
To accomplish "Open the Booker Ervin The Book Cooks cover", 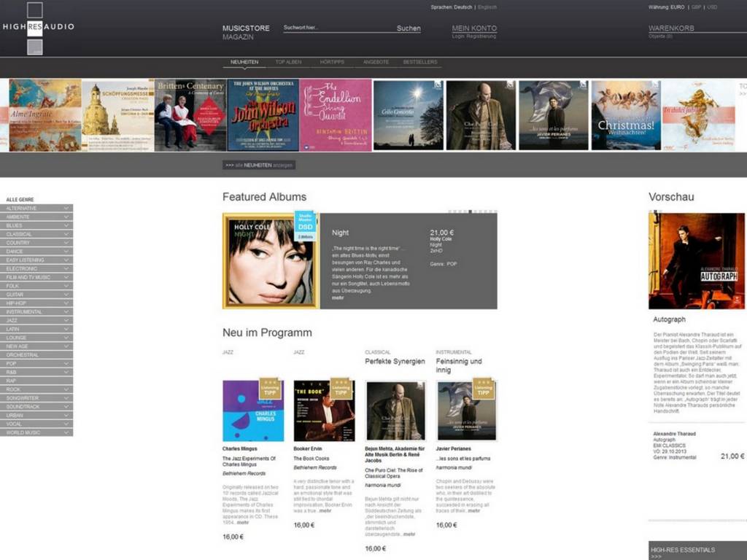I will point(324,411).
